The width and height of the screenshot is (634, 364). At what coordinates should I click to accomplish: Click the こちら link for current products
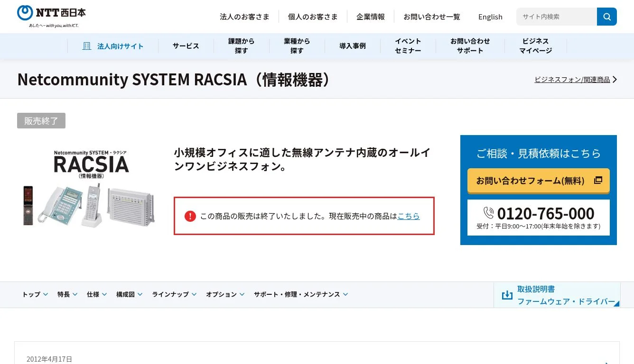[x=409, y=216]
